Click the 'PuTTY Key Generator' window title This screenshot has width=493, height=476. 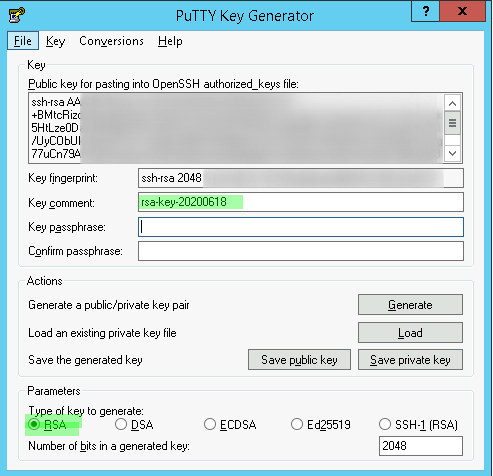(x=245, y=16)
